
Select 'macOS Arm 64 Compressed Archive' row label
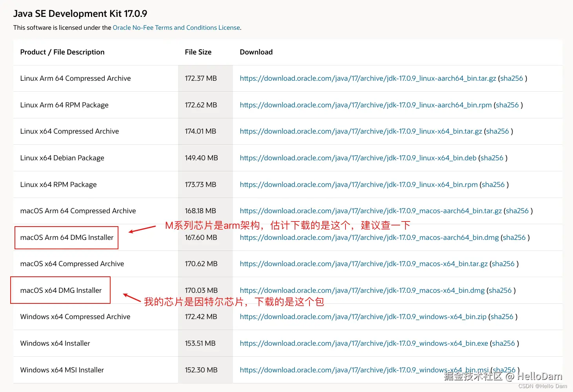(x=78, y=211)
